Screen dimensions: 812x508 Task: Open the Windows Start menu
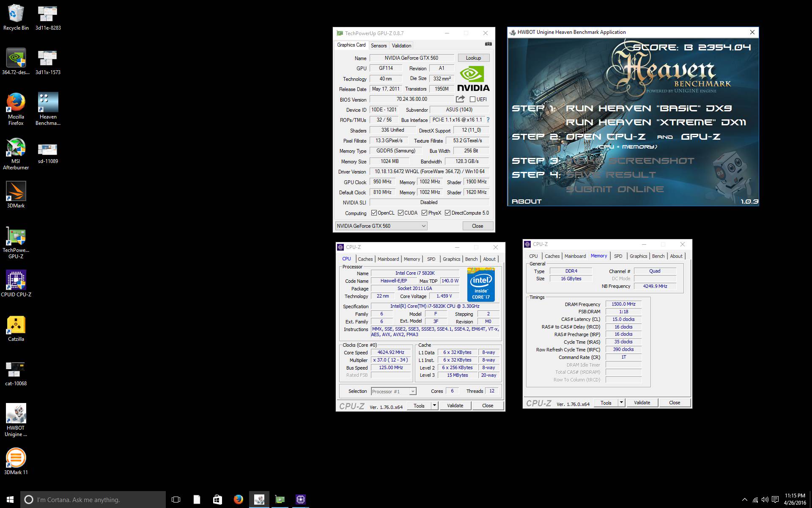coord(10,500)
